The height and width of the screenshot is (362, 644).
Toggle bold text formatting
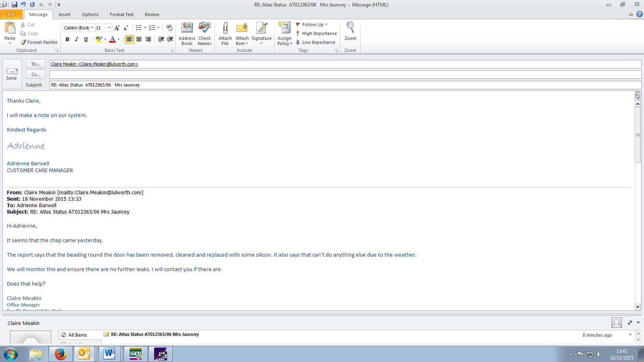click(x=67, y=39)
